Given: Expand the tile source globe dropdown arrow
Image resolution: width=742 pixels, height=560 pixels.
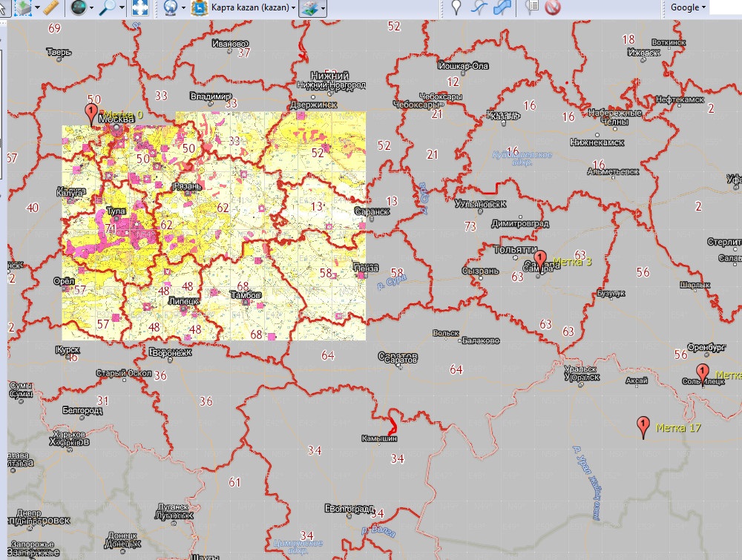Looking at the screenshot, I should tap(183, 8).
